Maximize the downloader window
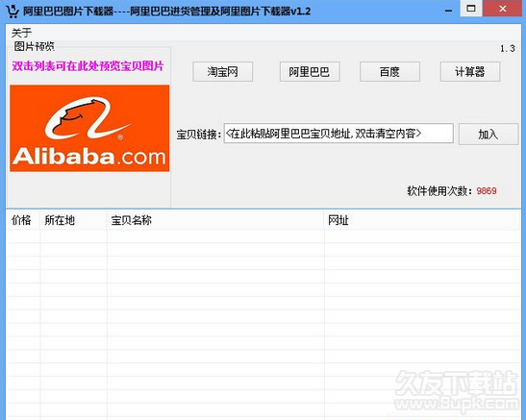This screenshot has height=420, width=526. 471,9
